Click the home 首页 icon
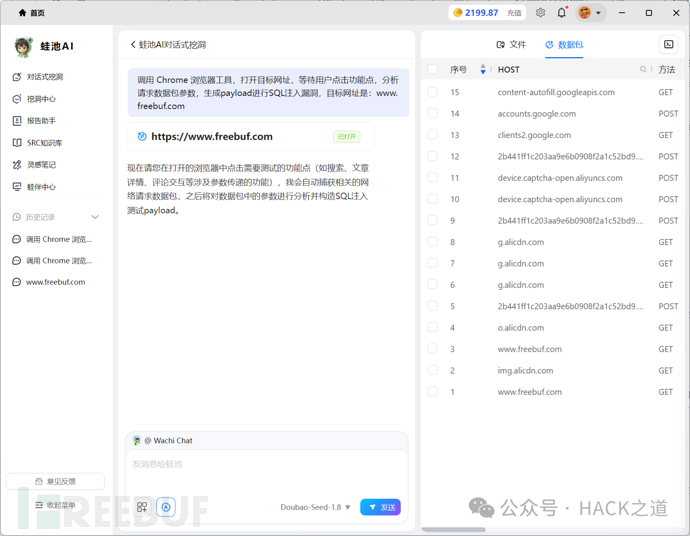Viewport: 690px width, 536px height. click(x=22, y=13)
